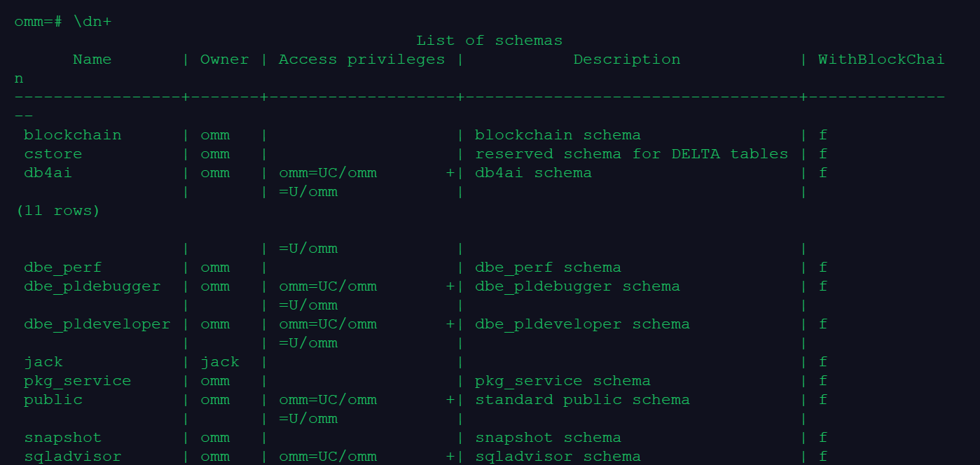Click the \dn+ command at the prompt

[92, 22]
